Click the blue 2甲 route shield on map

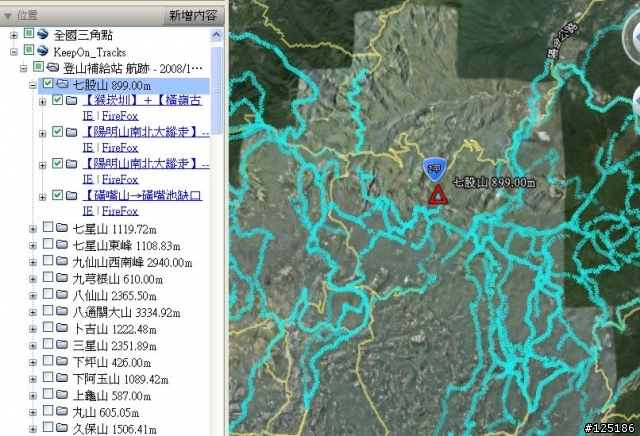[x=435, y=169]
